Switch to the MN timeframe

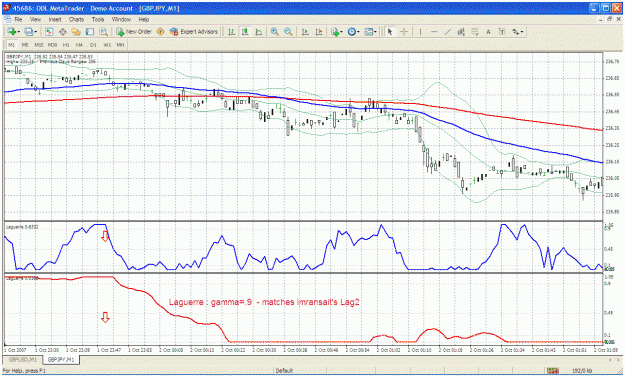click(120, 45)
